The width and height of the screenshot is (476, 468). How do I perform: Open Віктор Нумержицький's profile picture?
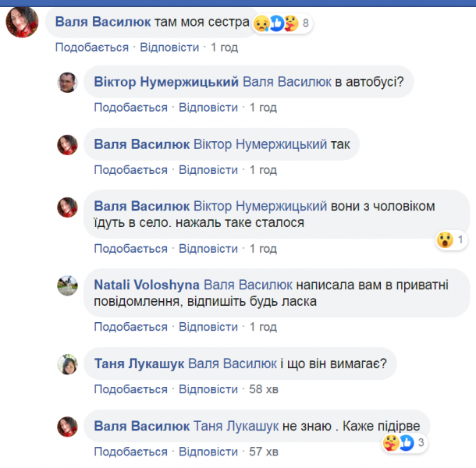[68, 82]
